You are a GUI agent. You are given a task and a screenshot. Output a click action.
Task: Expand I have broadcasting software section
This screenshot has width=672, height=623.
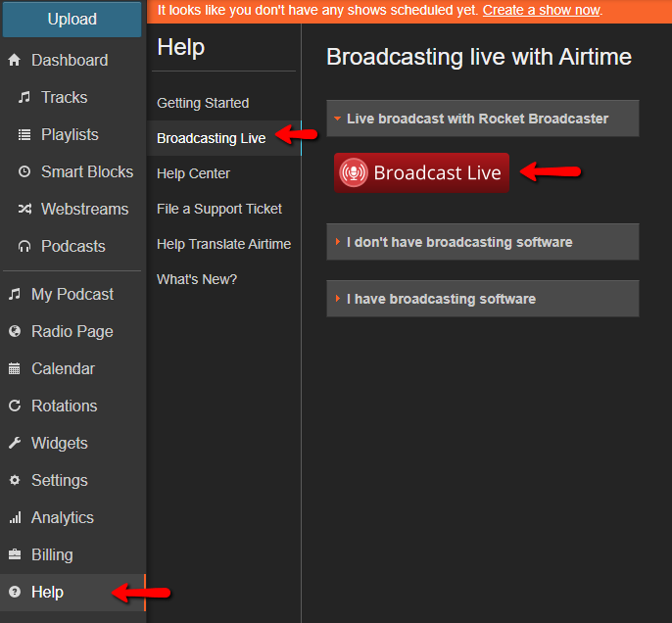(x=483, y=299)
